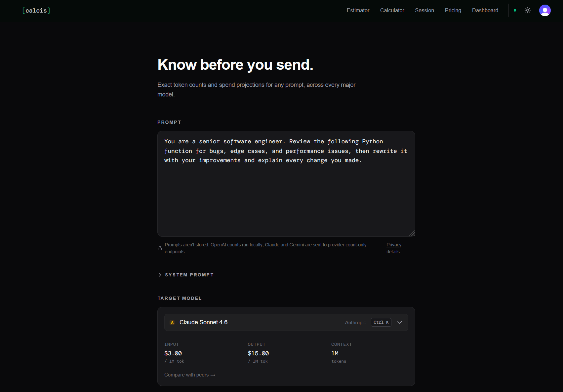Click the 1M context value
This screenshot has height=392, width=563.
point(335,353)
